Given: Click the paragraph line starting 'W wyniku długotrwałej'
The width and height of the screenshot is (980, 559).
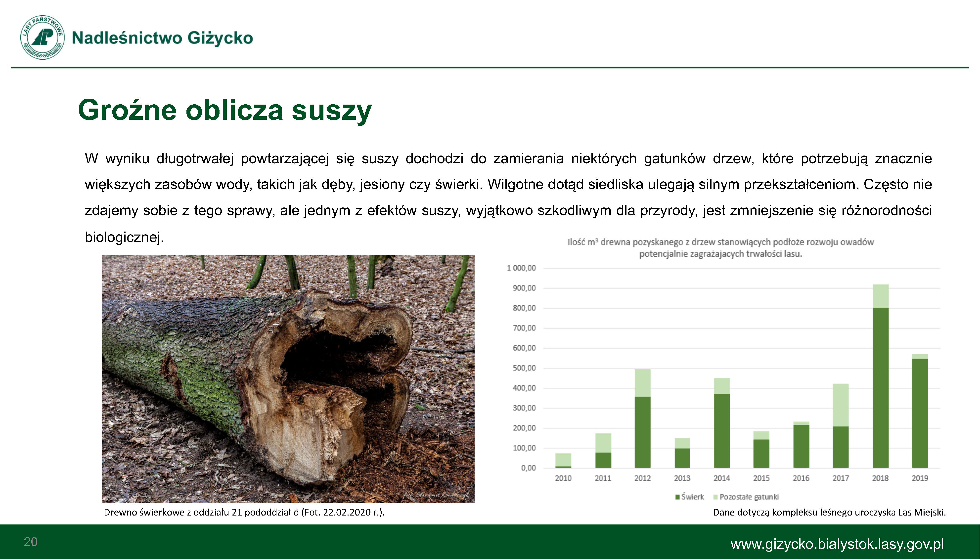Looking at the screenshot, I should coord(508,159).
